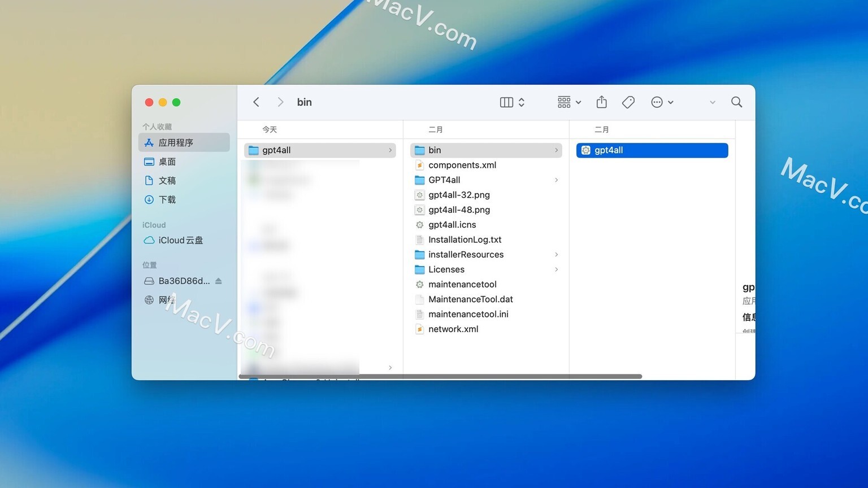The image size is (868, 488).
Task: Expand the action menu dropdown arrow
Action: coord(670,103)
